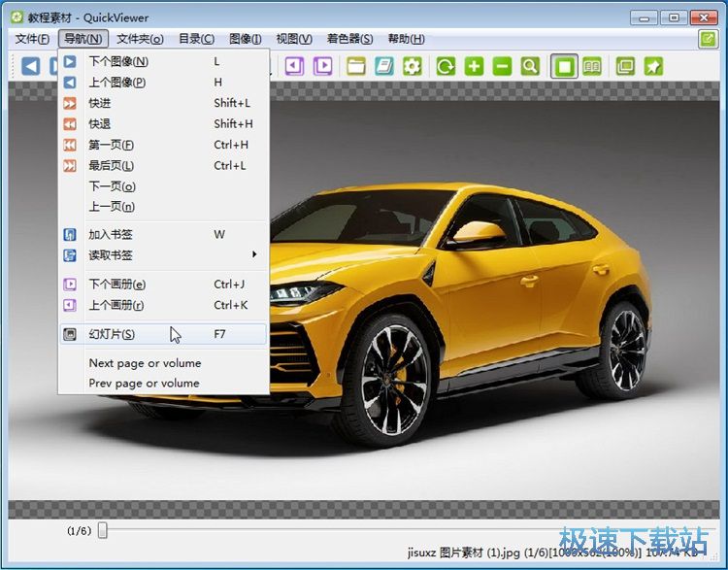
Task: Open the 视图(V) menu
Action: tap(293, 39)
